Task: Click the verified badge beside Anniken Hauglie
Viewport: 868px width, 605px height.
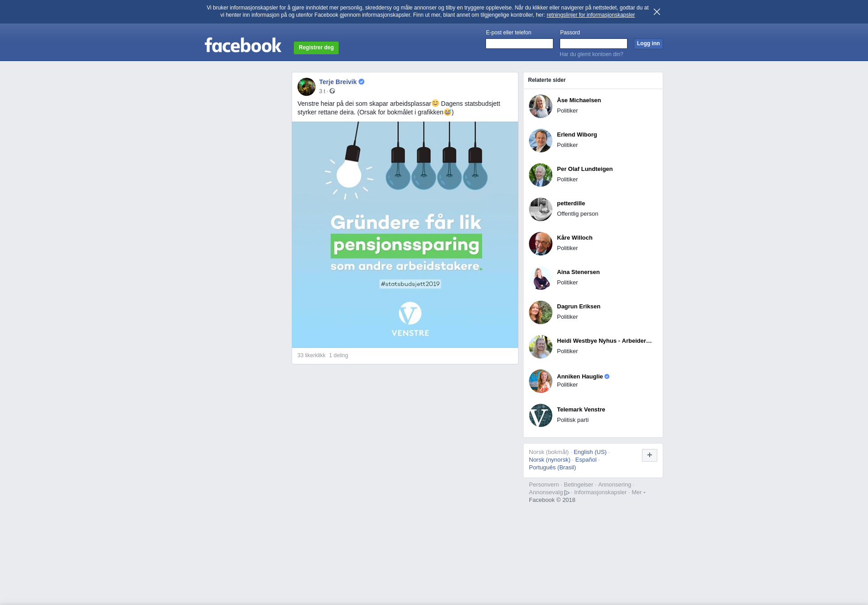Action: click(x=607, y=377)
